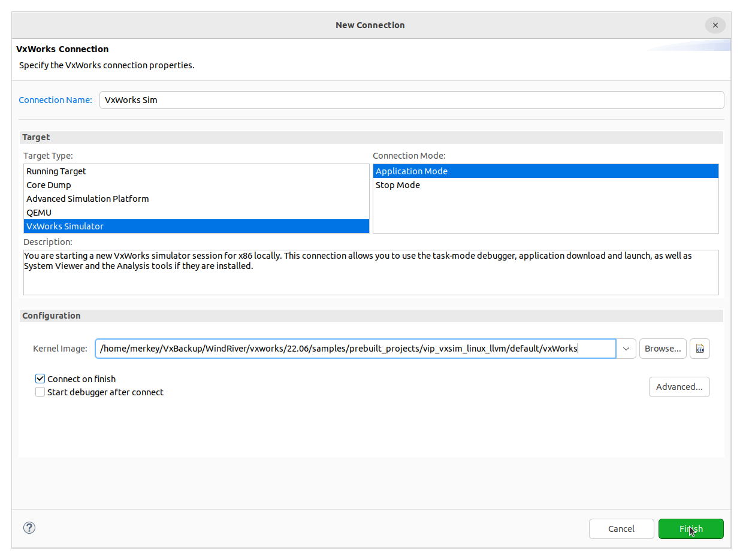Click the Cancel button
The image size is (743, 560).
(621, 529)
